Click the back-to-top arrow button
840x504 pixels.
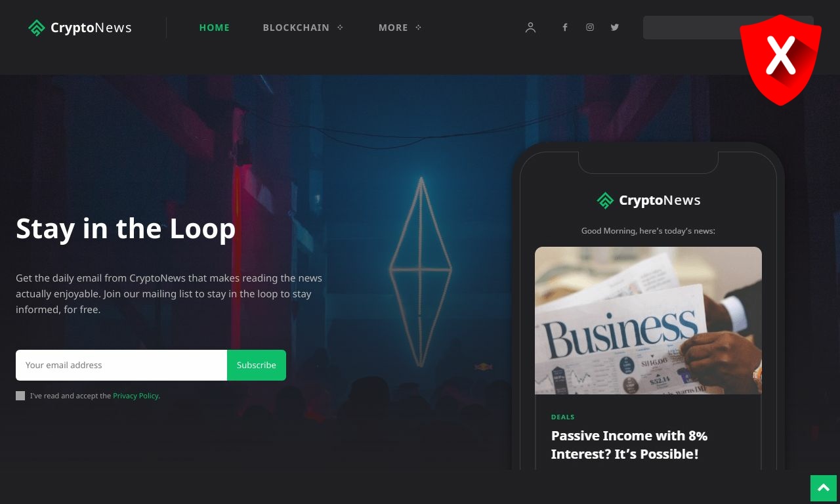pyautogui.click(x=824, y=488)
